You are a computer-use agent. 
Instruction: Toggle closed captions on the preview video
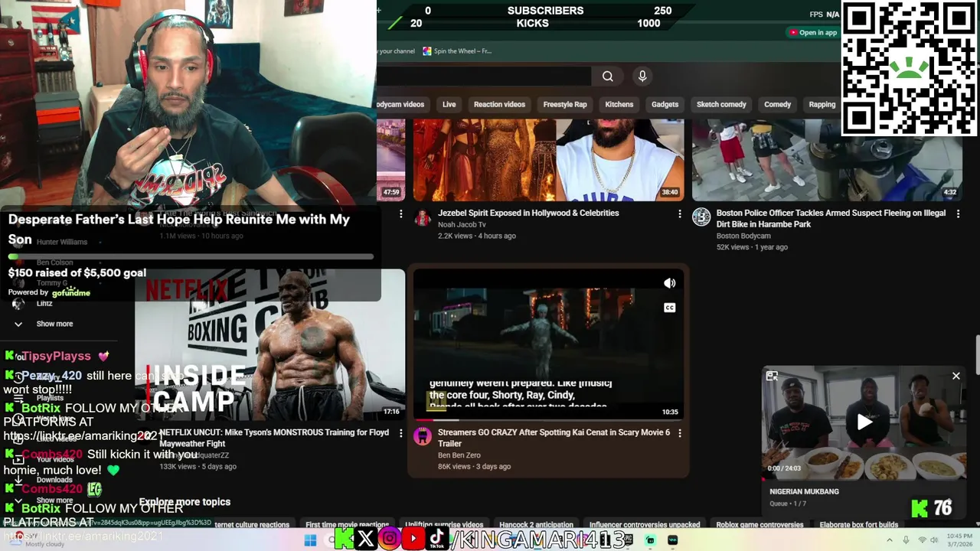point(670,308)
